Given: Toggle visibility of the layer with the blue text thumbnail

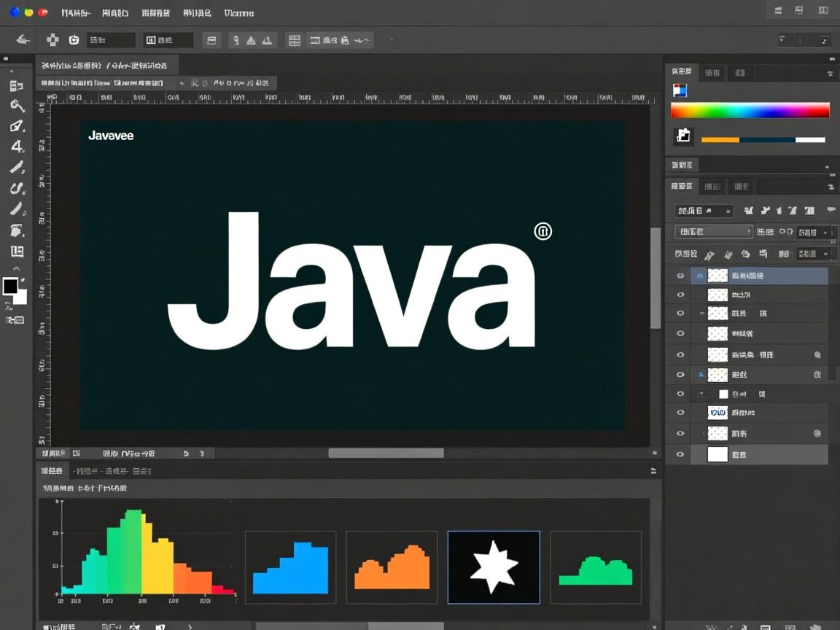Looking at the screenshot, I should tap(680, 413).
